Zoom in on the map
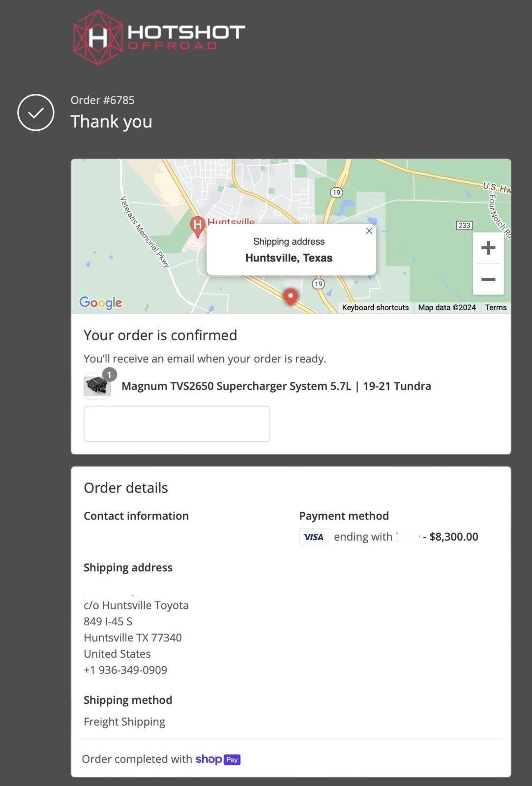The width and height of the screenshot is (532, 786). (488, 248)
